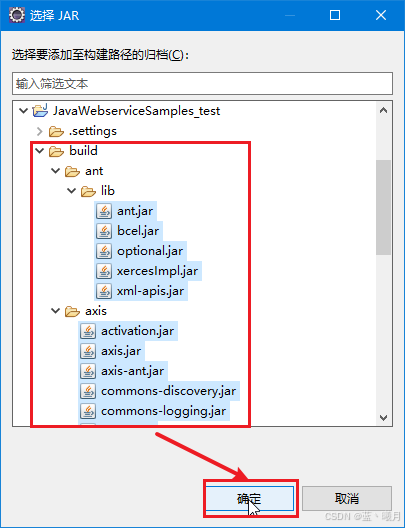The height and width of the screenshot is (528, 405).
Task: Click the tree scrollbar up arrow
Action: point(383,110)
